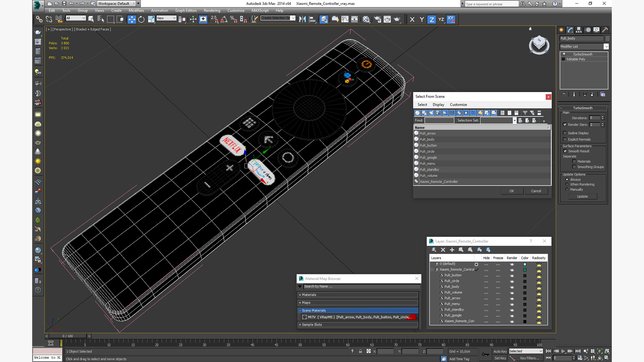Viewport: 644px width, 362px height.
Task: Open the selection filter All dropdown
Action: pos(76,18)
